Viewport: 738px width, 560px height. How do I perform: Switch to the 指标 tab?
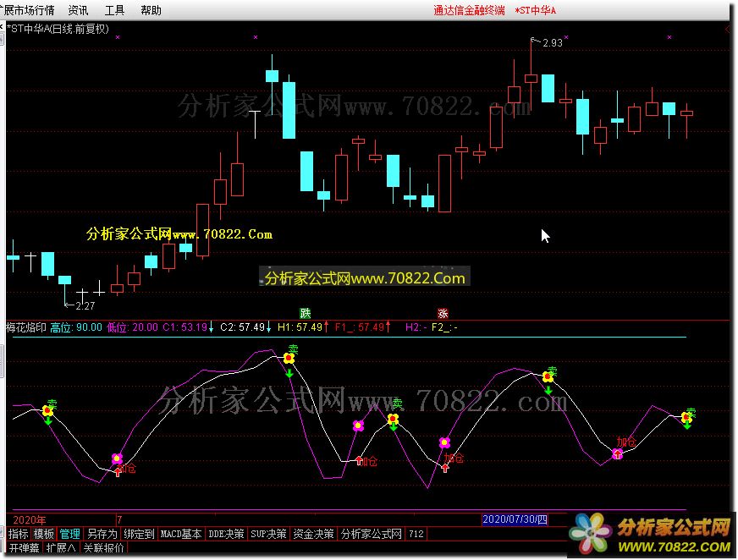click(x=19, y=534)
